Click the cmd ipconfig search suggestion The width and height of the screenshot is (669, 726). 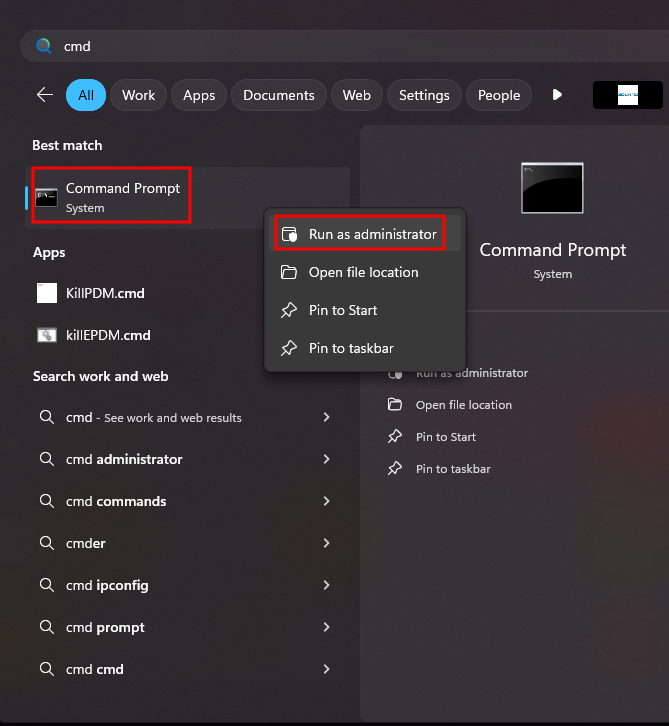(107, 585)
